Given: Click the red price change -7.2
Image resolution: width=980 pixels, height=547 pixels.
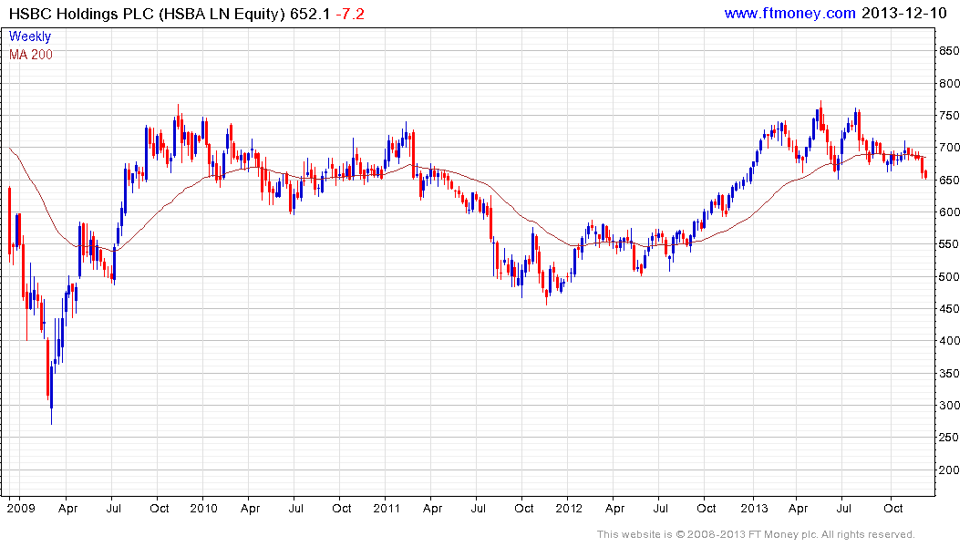Looking at the screenshot, I should (x=350, y=14).
